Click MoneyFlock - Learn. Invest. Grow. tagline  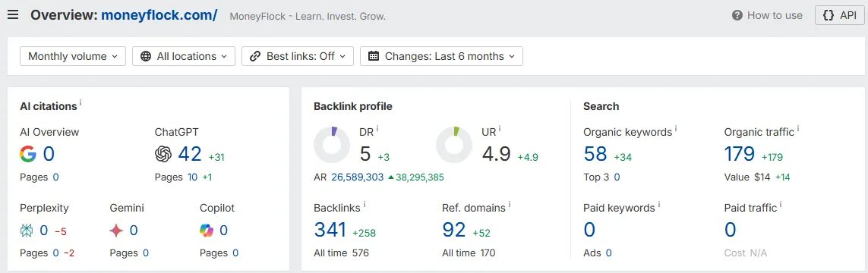click(x=308, y=16)
